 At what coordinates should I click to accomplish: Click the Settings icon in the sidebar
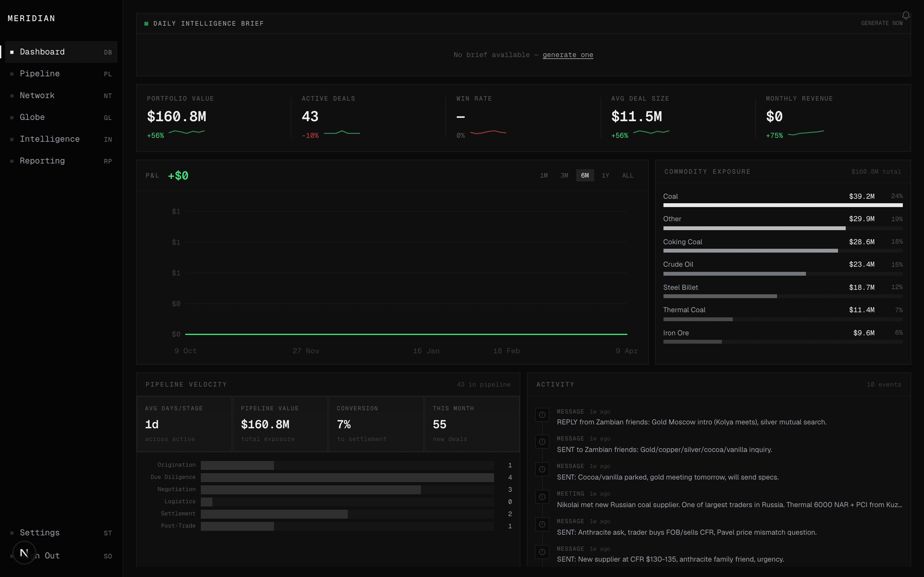coord(12,533)
